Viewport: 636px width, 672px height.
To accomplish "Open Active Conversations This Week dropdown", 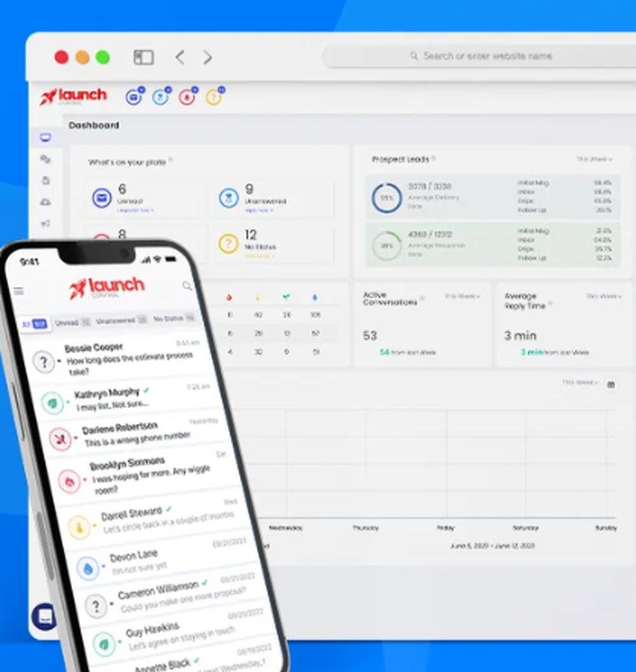I will tap(462, 296).
